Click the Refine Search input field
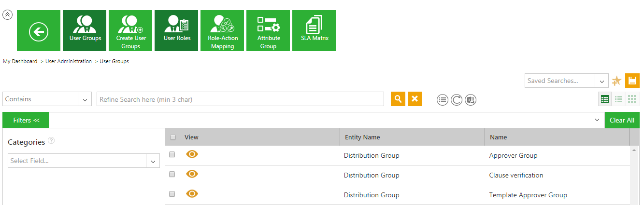The height and width of the screenshot is (205, 644). [x=240, y=99]
